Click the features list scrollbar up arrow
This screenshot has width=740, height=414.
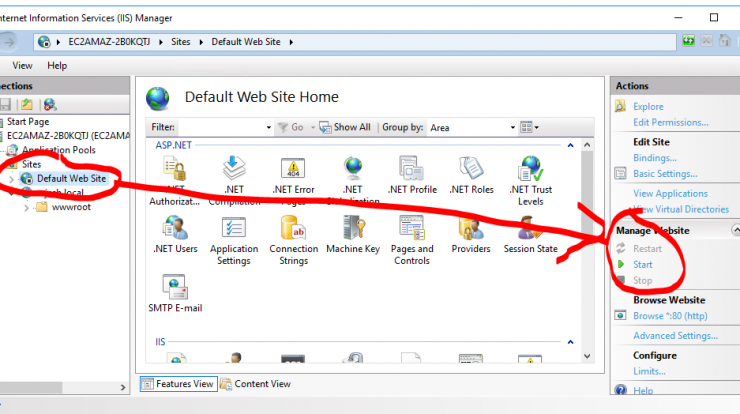point(587,145)
